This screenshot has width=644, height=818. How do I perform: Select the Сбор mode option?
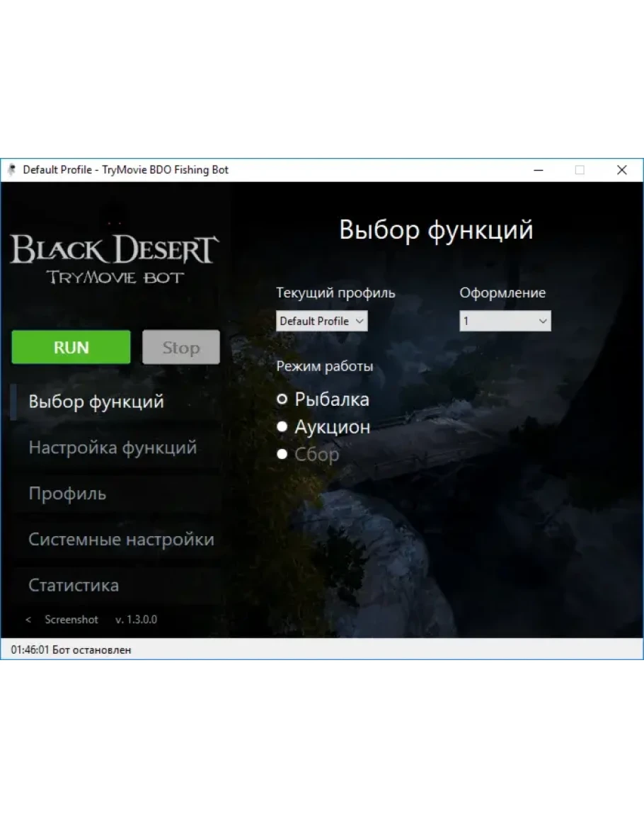[282, 454]
